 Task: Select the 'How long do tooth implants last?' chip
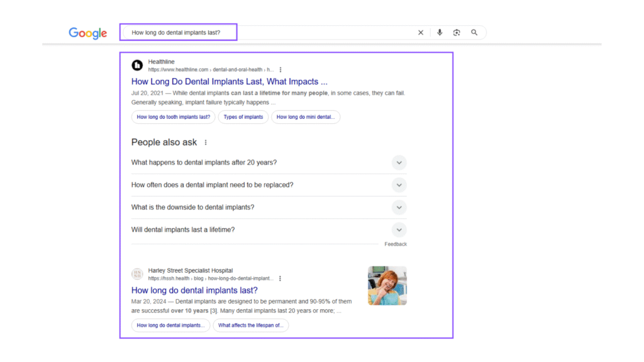coord(174,117)
